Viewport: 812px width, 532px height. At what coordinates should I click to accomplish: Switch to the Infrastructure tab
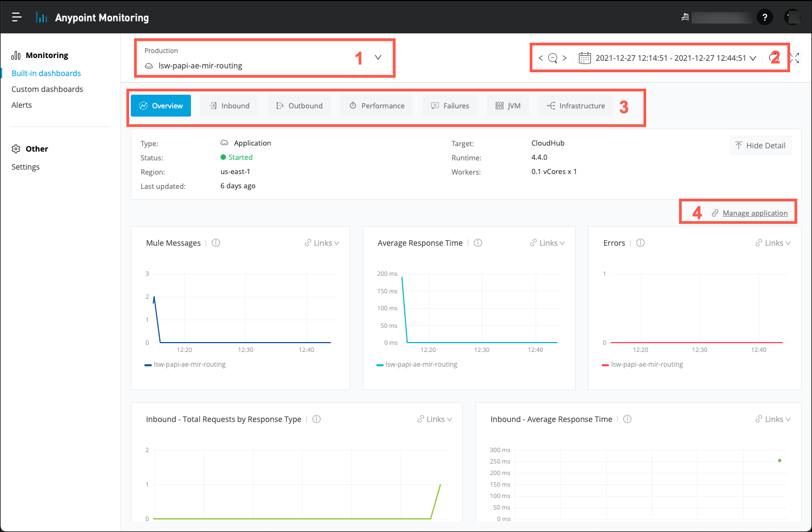pyautogui.click(x=576, y=106)
